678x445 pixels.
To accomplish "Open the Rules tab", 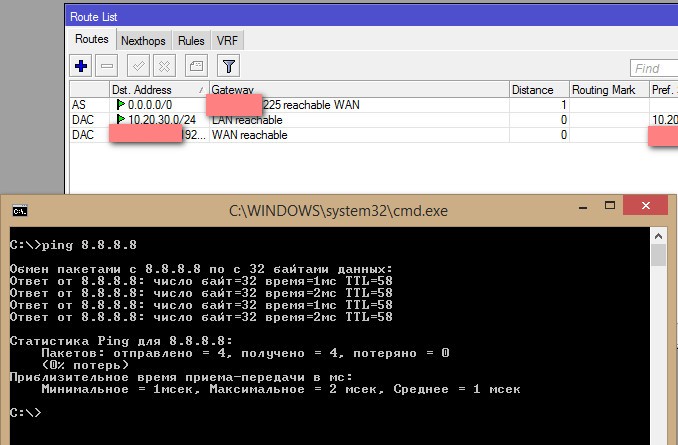I will [191, 41].
